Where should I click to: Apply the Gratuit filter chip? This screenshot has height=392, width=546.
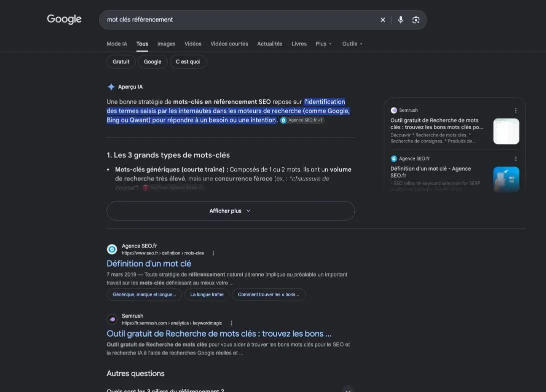[x=121, y=61]
